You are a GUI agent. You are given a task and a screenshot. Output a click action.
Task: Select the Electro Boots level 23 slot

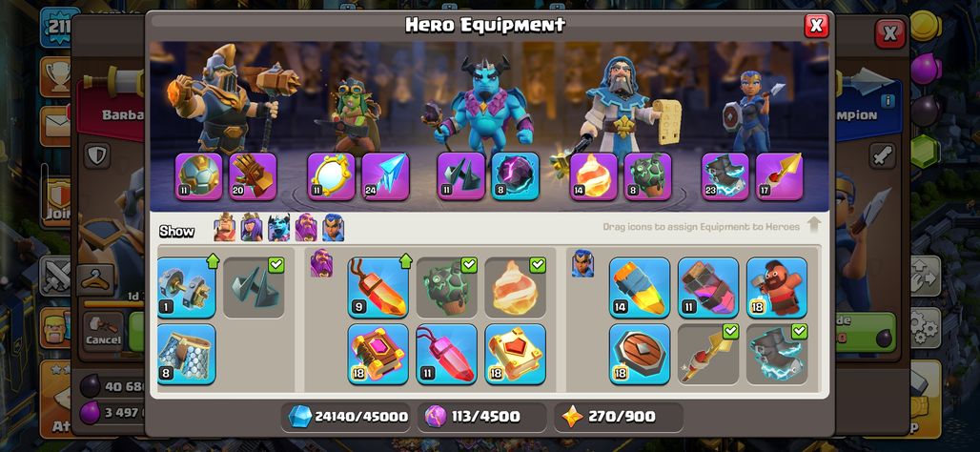coord(725,177)
